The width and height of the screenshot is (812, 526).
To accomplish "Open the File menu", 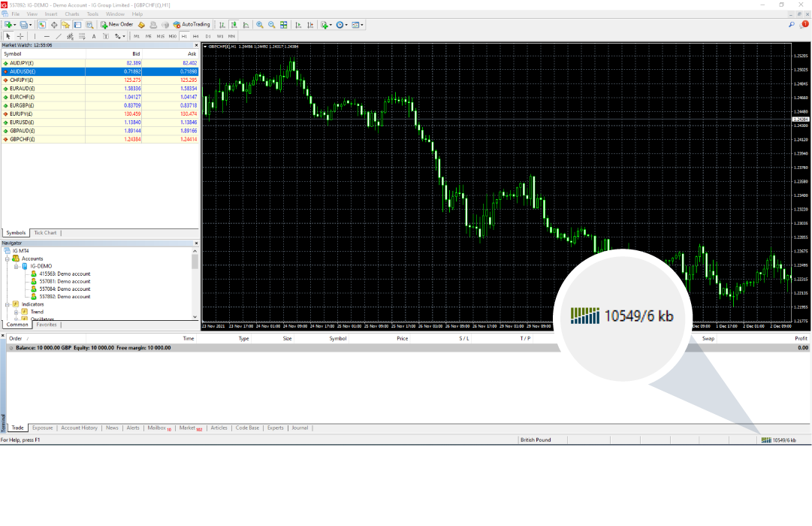I will click(x=16, y=14).
